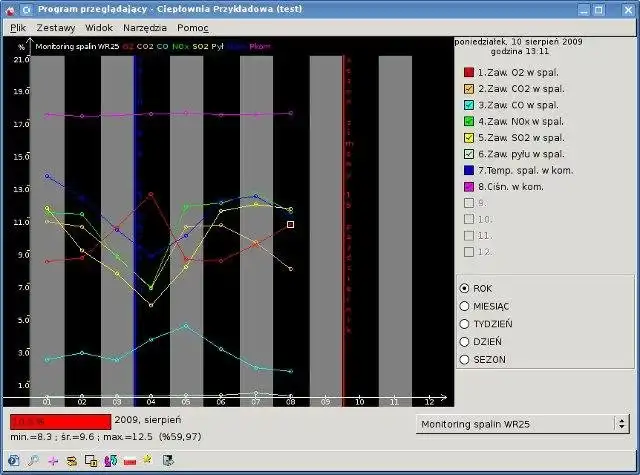Select the SEZON period radio button
The height and width of the screenshot is (475, 640).
(x=464, y=360)
